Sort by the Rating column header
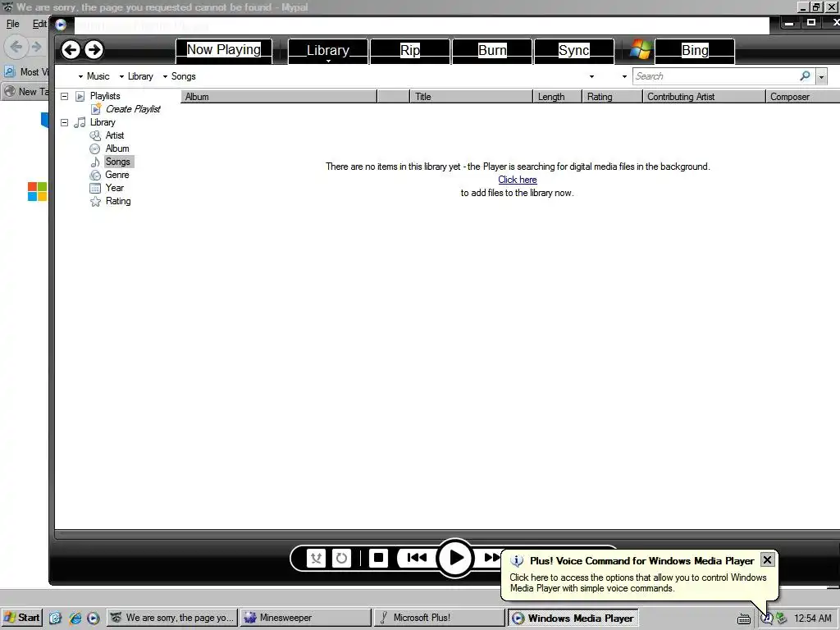Image resolution: width=840 pixels, height=630 pixels. pos(612,97)
